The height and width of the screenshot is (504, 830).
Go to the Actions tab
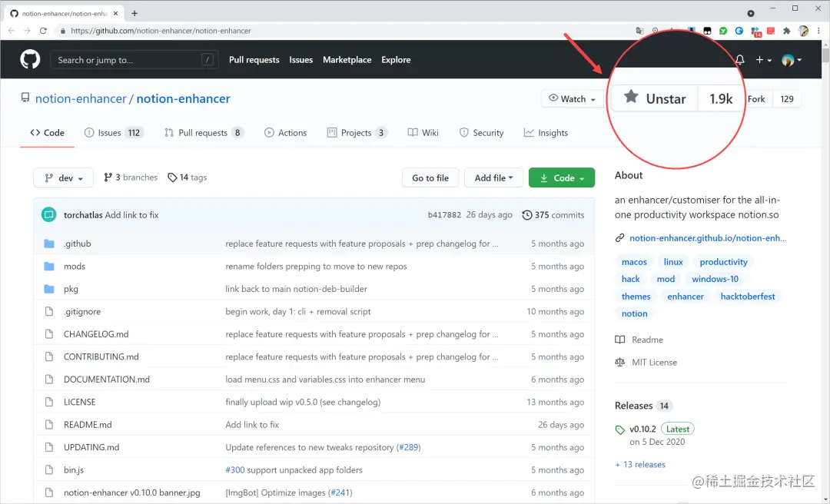[285, 133]
